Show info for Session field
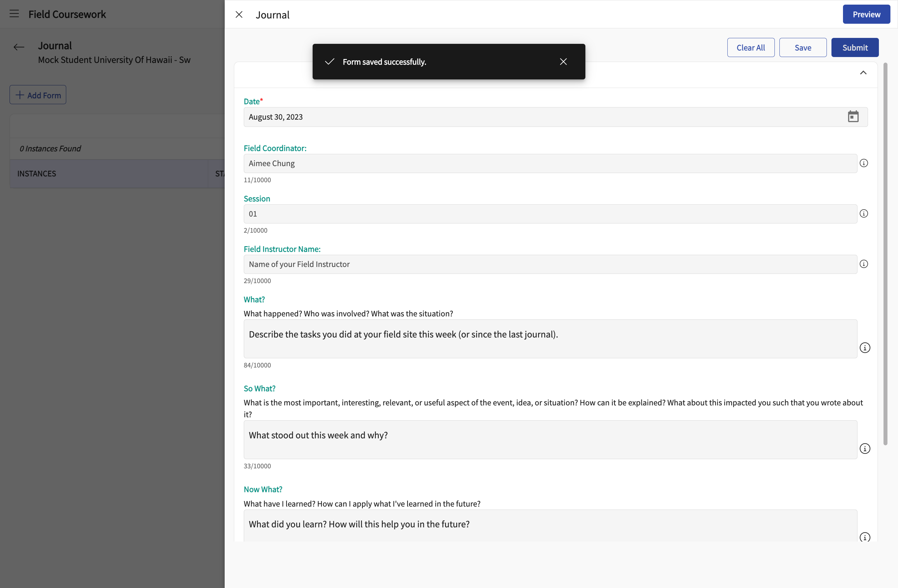Viewport: 898px width, 588px height. pos(864,214)
